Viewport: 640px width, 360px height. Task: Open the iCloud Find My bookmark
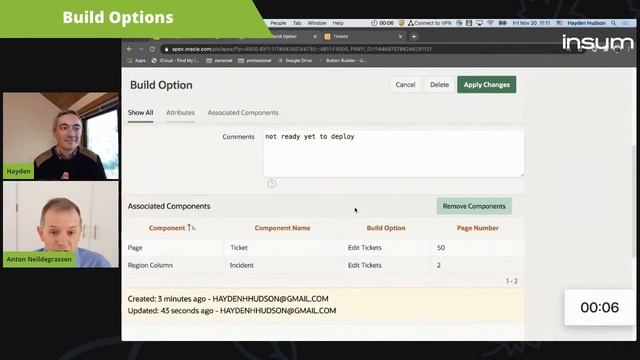(x=175, y=60)
